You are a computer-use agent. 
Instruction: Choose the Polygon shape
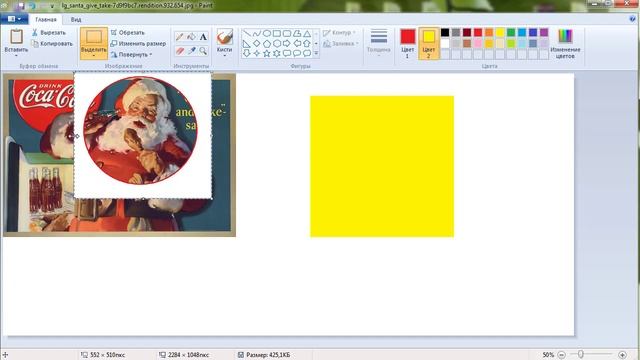pos(297,33)
